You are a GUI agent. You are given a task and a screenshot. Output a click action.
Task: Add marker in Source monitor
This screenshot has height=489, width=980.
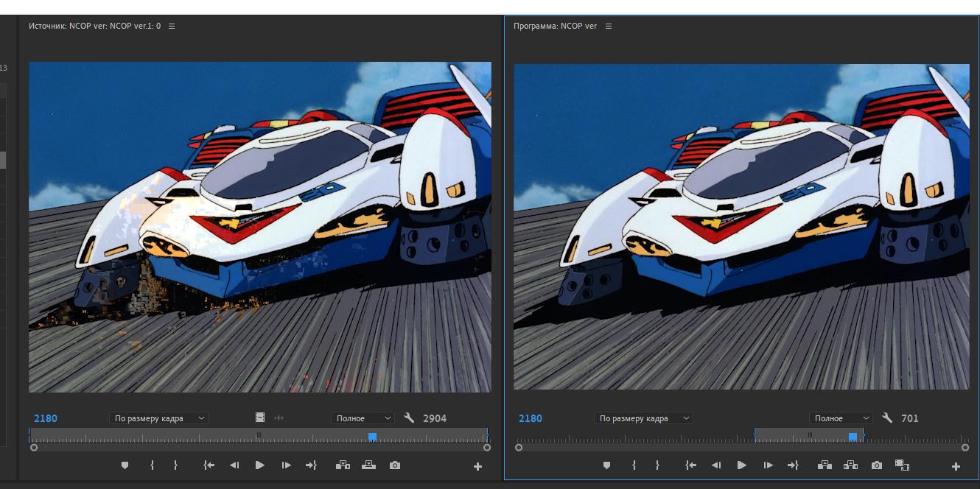(125, 465)
